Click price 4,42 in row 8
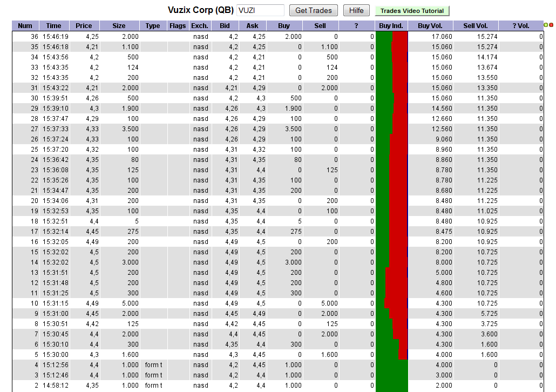 coord(92,325)
